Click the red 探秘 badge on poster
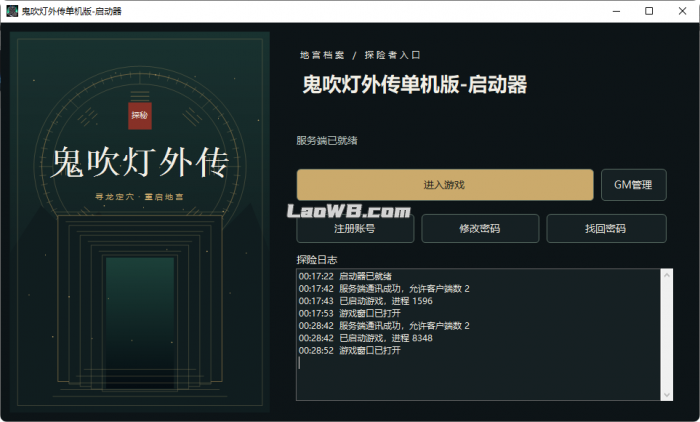This screenshot has width=700, height=422. (x=140, y=116)
